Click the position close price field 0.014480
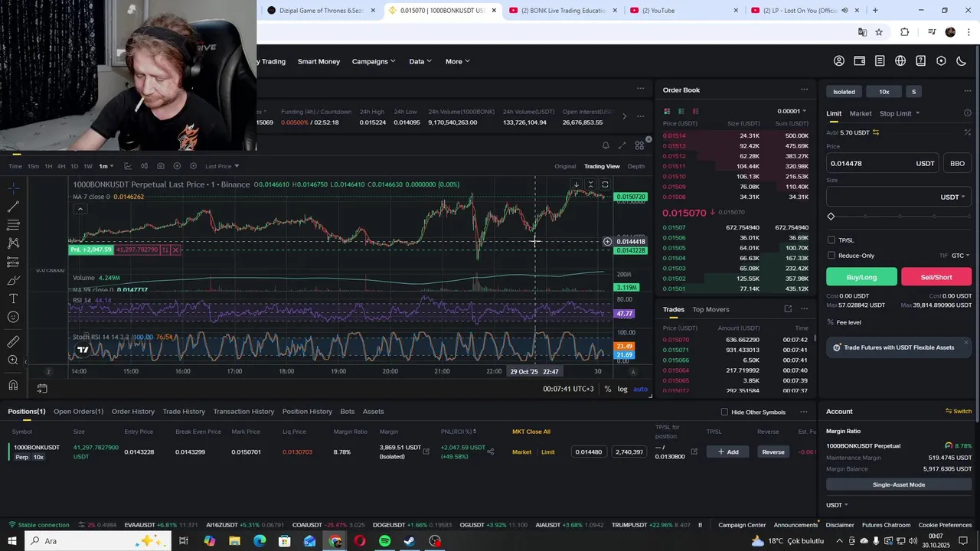Image resolution: width=980 pixels, height=551 pixels. pyautogui.click(x=589, y=452)
